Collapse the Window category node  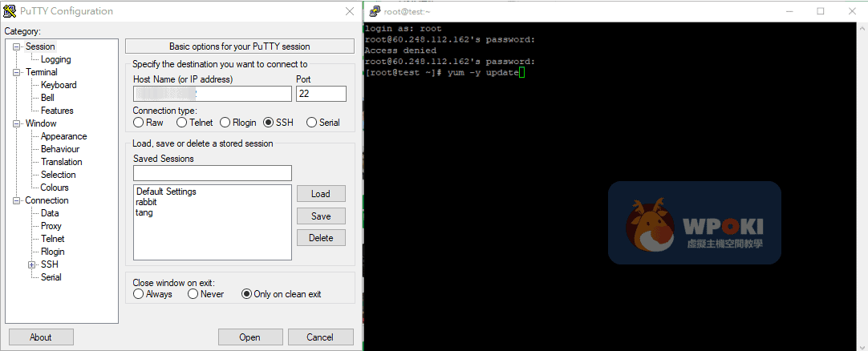click(x=18, y=123)
